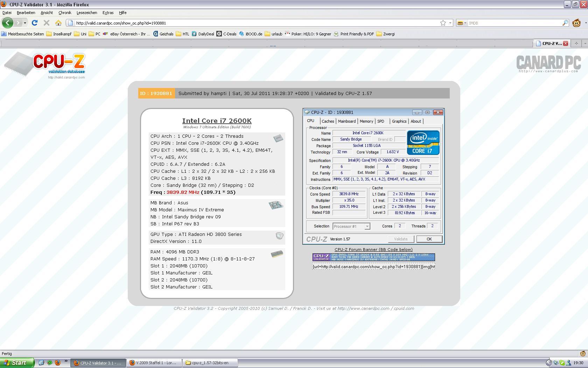Go forward with the forward arrow button
Screen dimensions: 588x368
[18, 23]
